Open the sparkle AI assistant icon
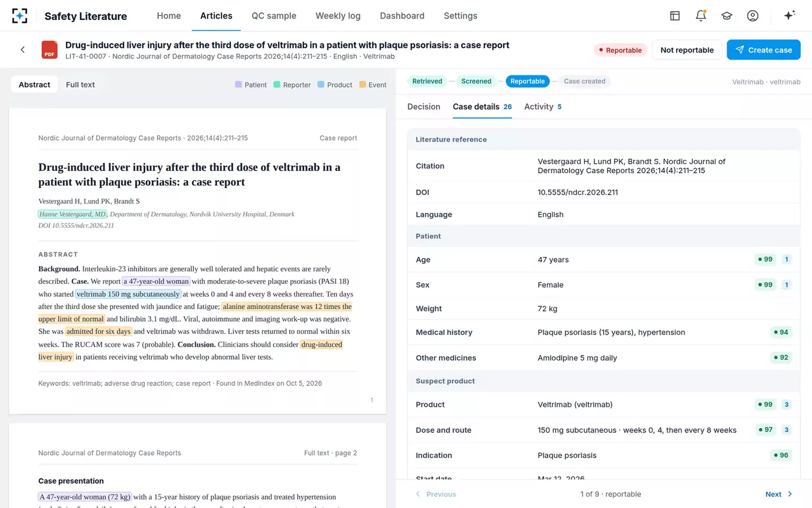 point(789,15)
